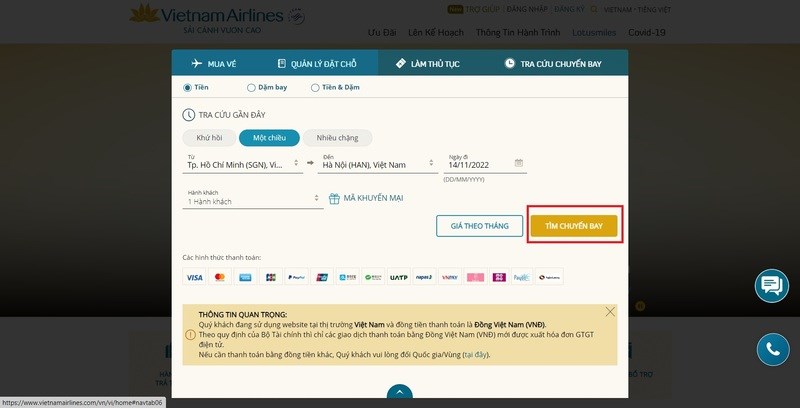Open Vietnam - Tiếng Việt language selector

pos(637,9)
